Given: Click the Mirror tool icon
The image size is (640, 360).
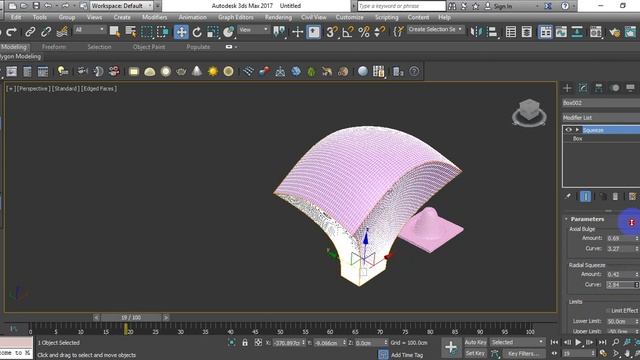Looking at the screenshot, I should (476, 32).
